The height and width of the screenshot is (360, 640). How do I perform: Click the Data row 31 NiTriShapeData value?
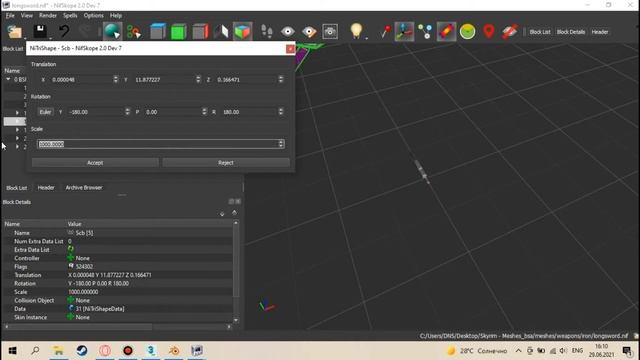(100, 309)
